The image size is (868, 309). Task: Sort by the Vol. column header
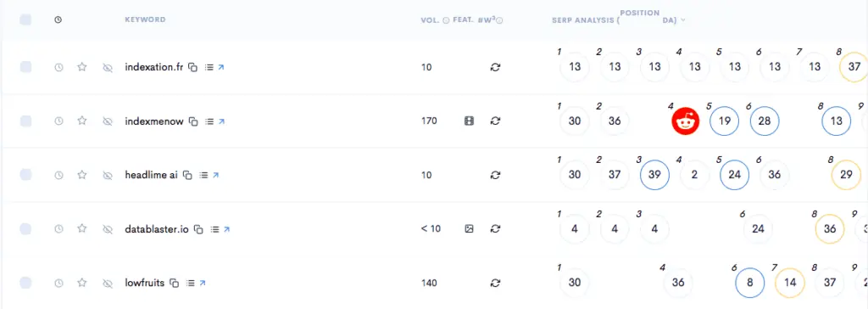pos(430,20)
